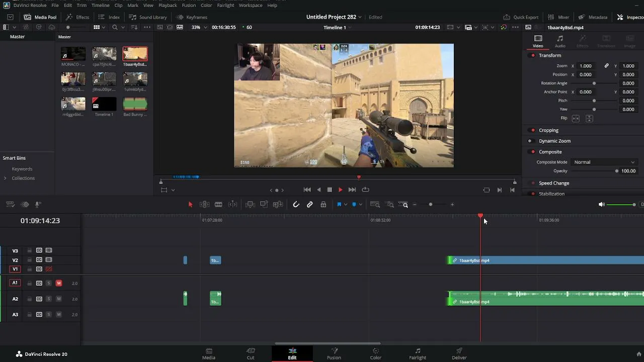
Task: Toggle the Position Lock padlock
Action: pyautogui.click(x=323, y=205)
